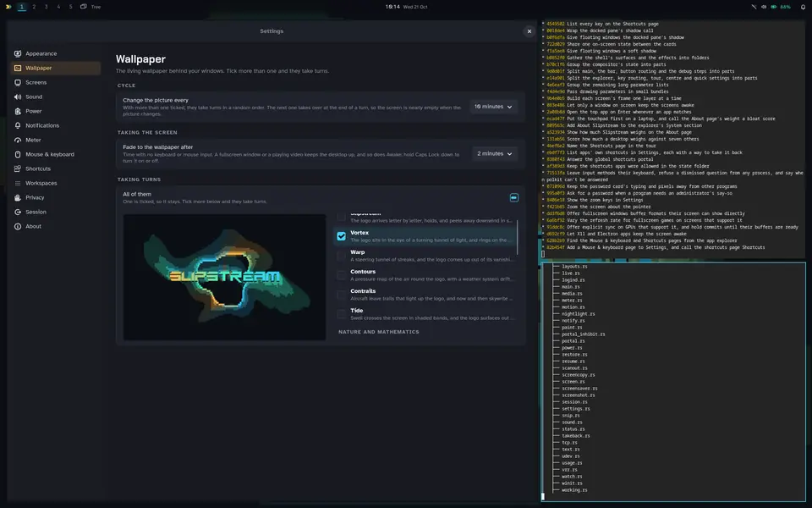Open the Meter gauge icon
This screenshot has width=812, height=508.
click(18, 140)
